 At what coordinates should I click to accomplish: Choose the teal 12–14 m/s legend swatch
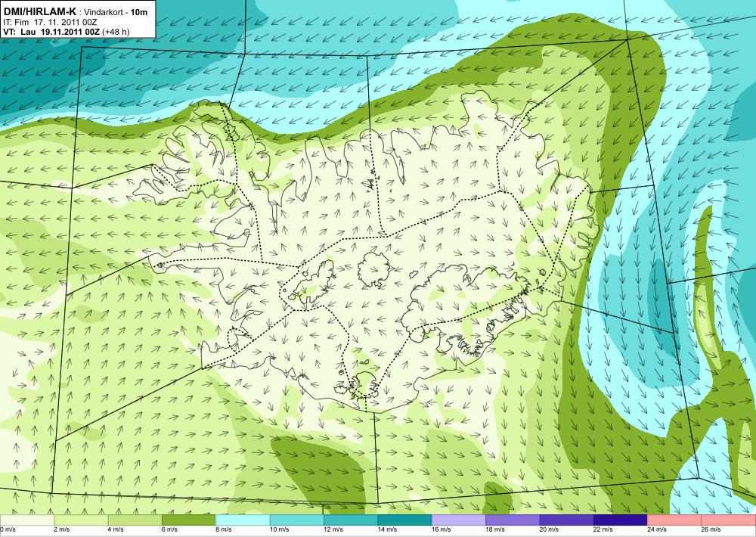[351, 520]
